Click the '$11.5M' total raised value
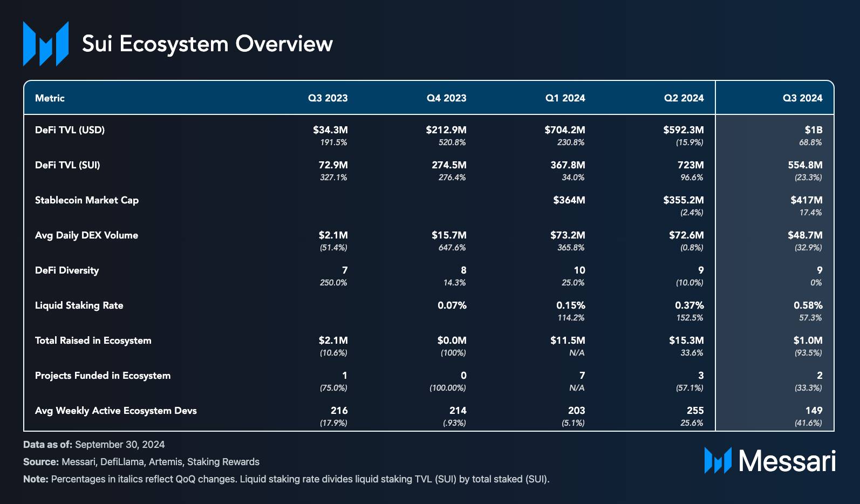 tap(568, 340)
